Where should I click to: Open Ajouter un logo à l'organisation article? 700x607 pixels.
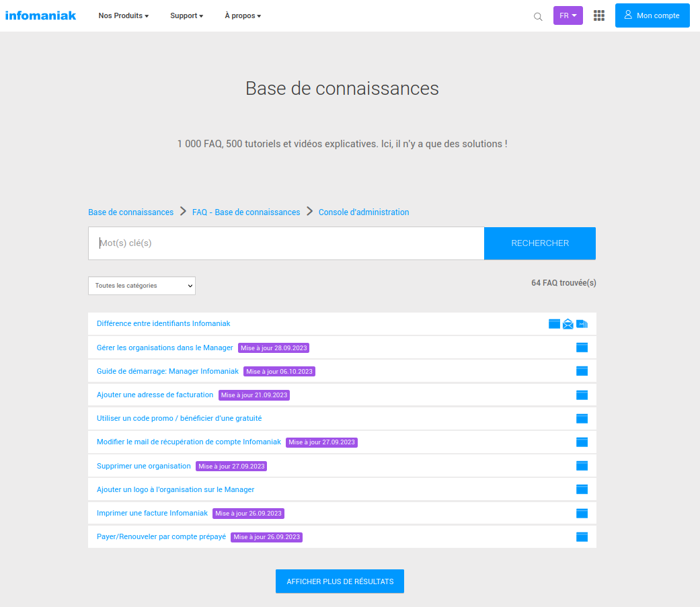pyautogui.click(x=176, y=489)
